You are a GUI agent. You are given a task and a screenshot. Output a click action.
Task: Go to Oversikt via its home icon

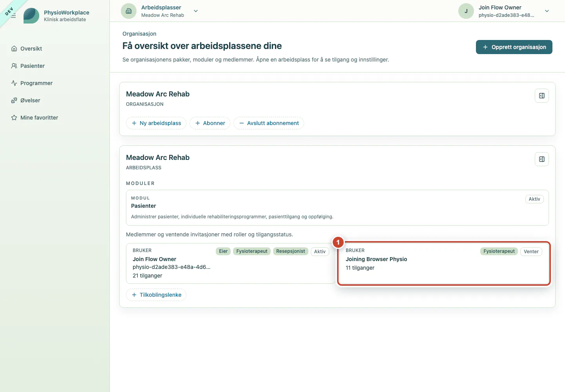(x=14, y=49)
